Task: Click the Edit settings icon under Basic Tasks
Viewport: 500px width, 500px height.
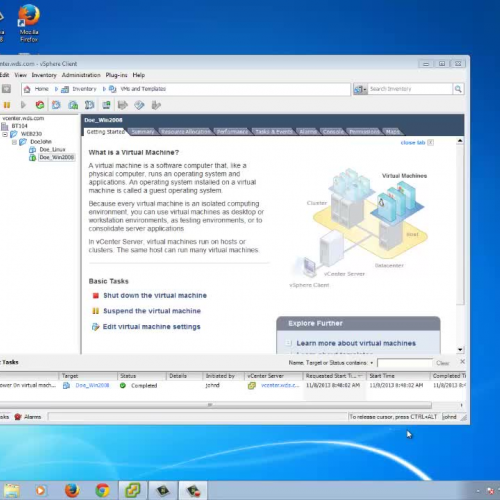Action: [x=96, y=327]
